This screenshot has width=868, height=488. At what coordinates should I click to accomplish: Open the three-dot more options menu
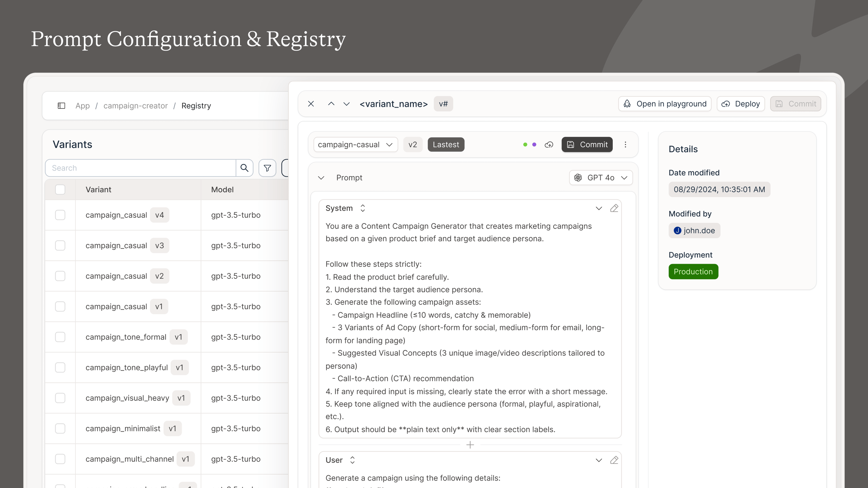pyautogui.click(x=625, y=145)
